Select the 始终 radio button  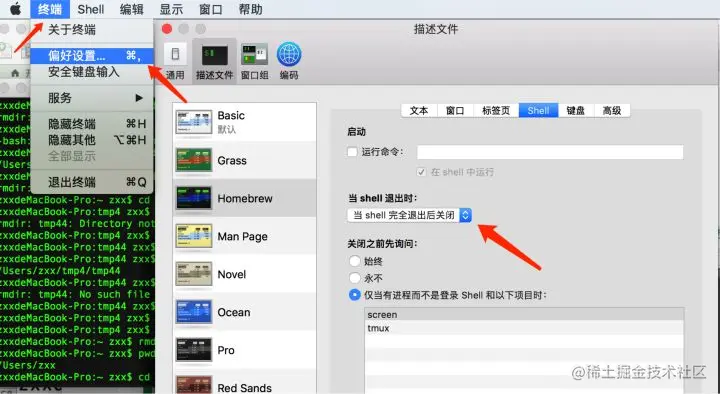point(354,261)
